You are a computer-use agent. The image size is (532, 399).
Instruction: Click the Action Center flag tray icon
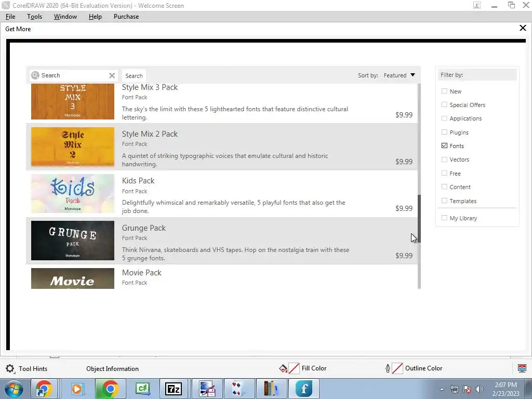(x=467, y=389)
